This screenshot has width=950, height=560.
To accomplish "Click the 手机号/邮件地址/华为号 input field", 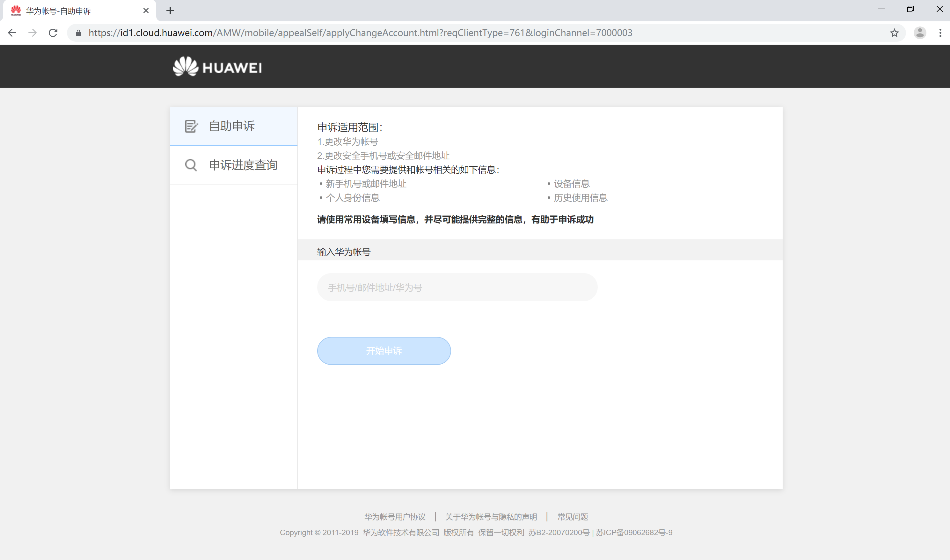I will (x=457, y=287).
